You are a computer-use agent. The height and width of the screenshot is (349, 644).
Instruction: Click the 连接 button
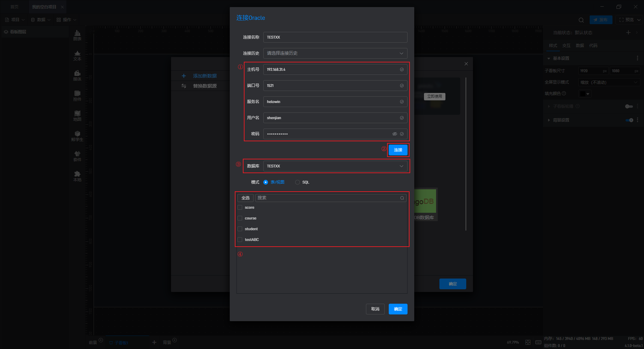coord(398,150)
